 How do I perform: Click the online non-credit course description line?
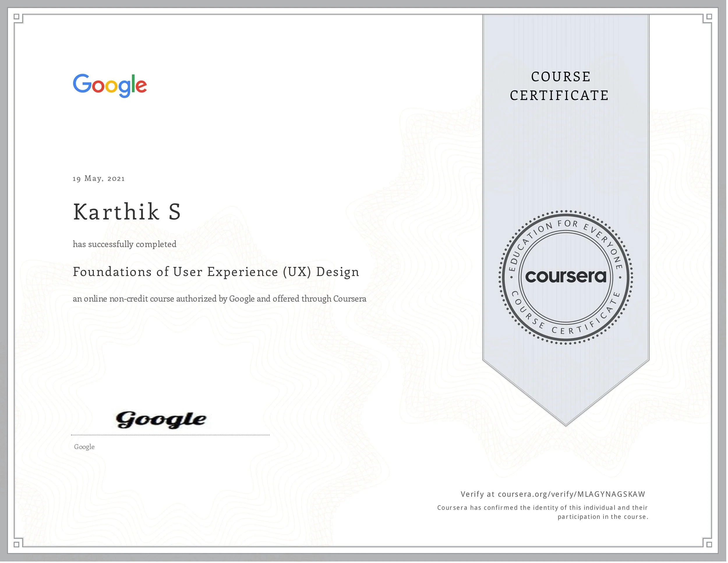pyautogui.click(x=219, y=298)
